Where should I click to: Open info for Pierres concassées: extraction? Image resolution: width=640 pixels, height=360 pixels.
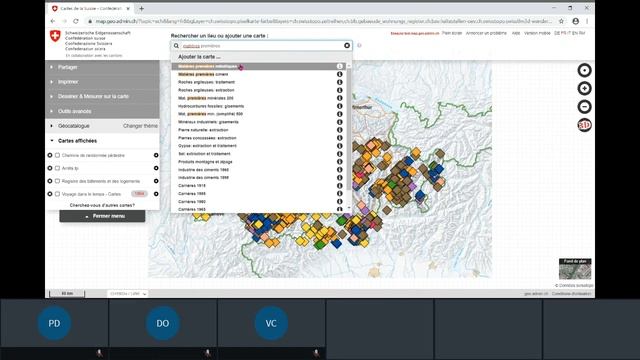(340, 138)
